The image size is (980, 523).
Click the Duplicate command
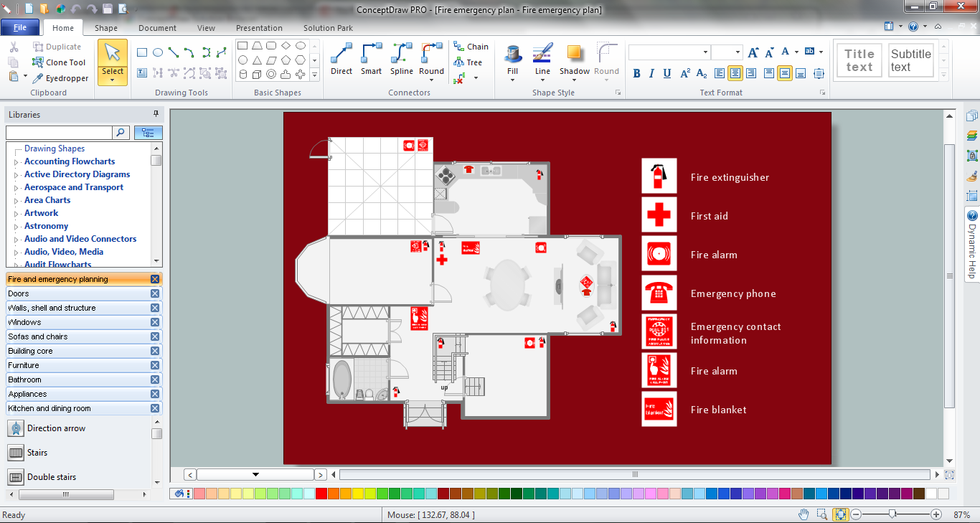pos(57,47)
